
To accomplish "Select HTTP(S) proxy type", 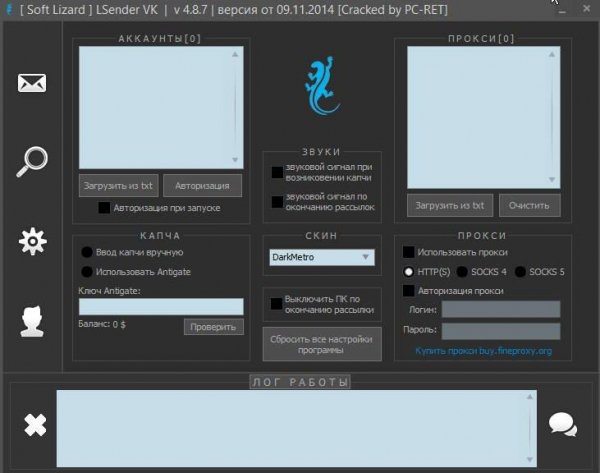I will (x=409, y=272).
